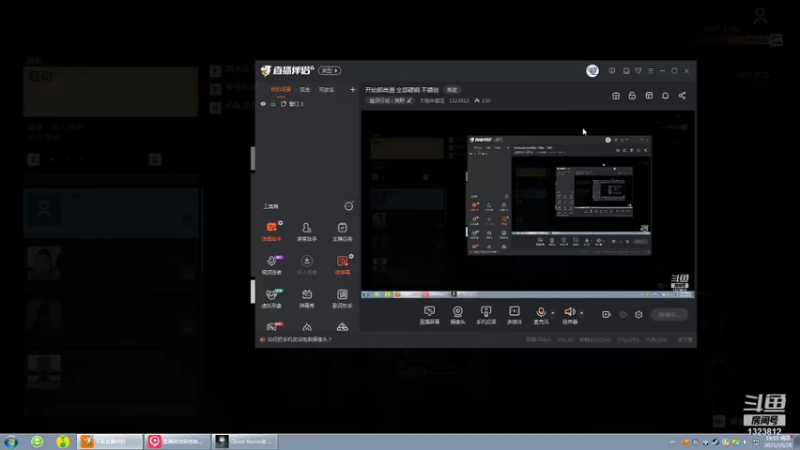Start recording with the video camera icon

click(x=606, y=315)
